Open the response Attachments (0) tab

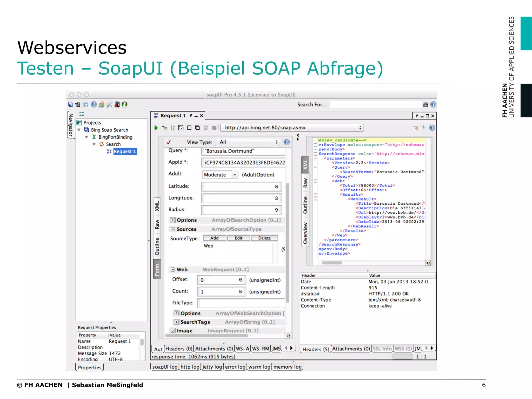coord(351,349)
